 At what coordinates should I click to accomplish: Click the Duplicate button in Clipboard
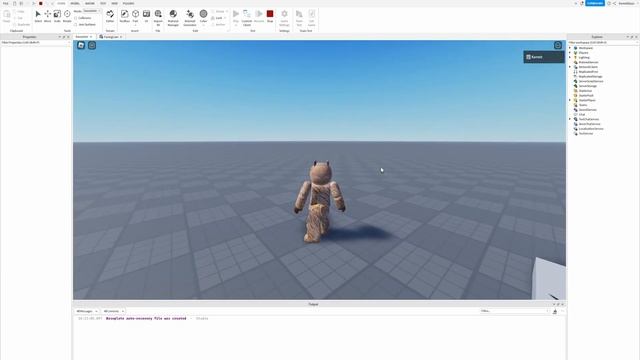[22, 24]
